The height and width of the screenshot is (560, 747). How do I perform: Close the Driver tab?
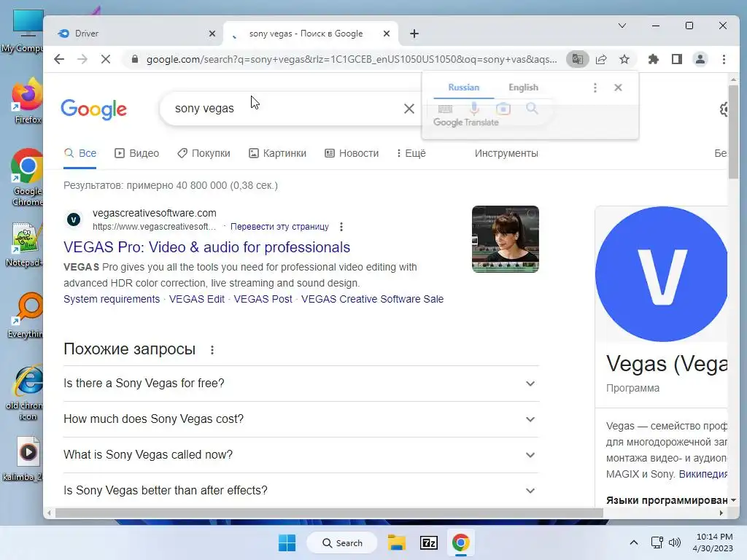(212, 34)
